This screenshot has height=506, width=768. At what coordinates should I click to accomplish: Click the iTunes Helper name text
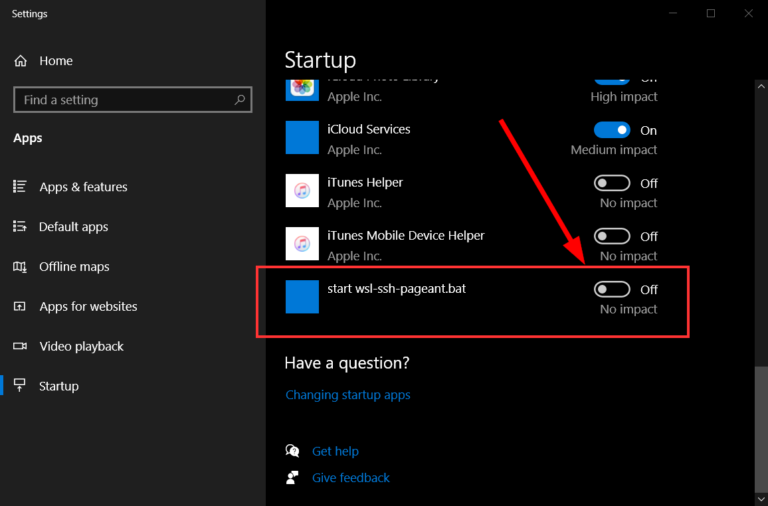[365, 182]
